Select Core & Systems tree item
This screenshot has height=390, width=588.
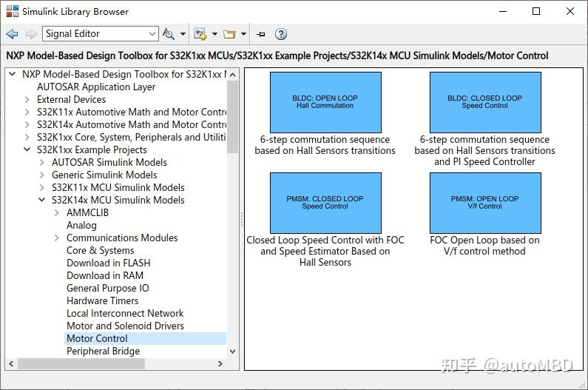100,250
